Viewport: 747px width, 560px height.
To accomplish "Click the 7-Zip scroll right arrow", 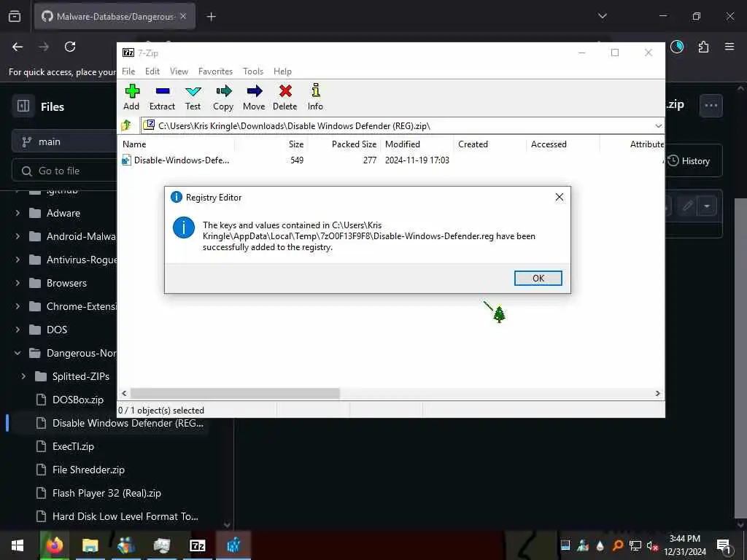I will 657,393.
